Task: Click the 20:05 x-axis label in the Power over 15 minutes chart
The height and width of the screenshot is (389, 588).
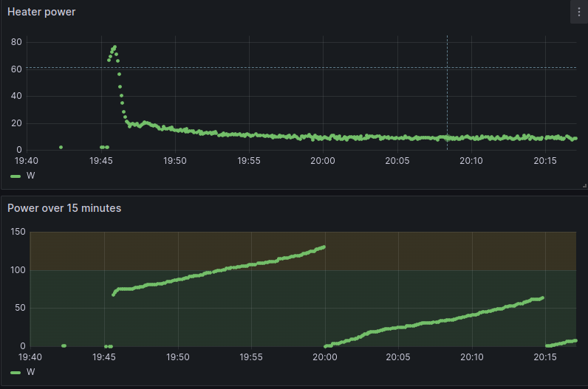Action: coord(398,357)
